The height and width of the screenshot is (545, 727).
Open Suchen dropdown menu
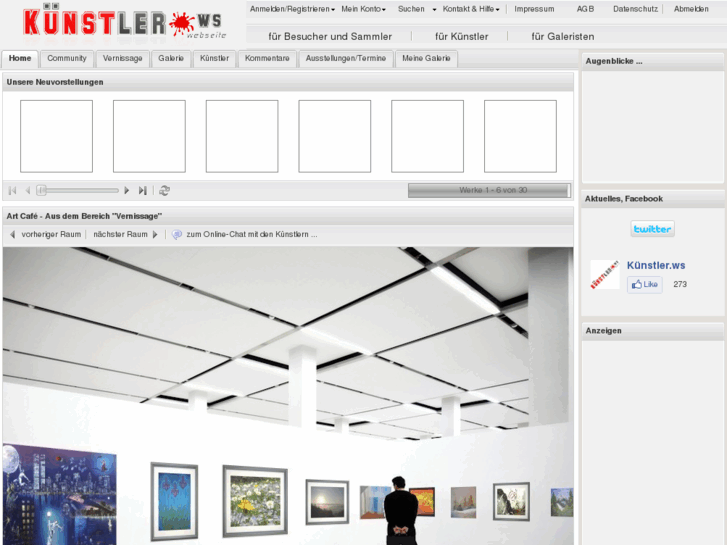(416, 9)
